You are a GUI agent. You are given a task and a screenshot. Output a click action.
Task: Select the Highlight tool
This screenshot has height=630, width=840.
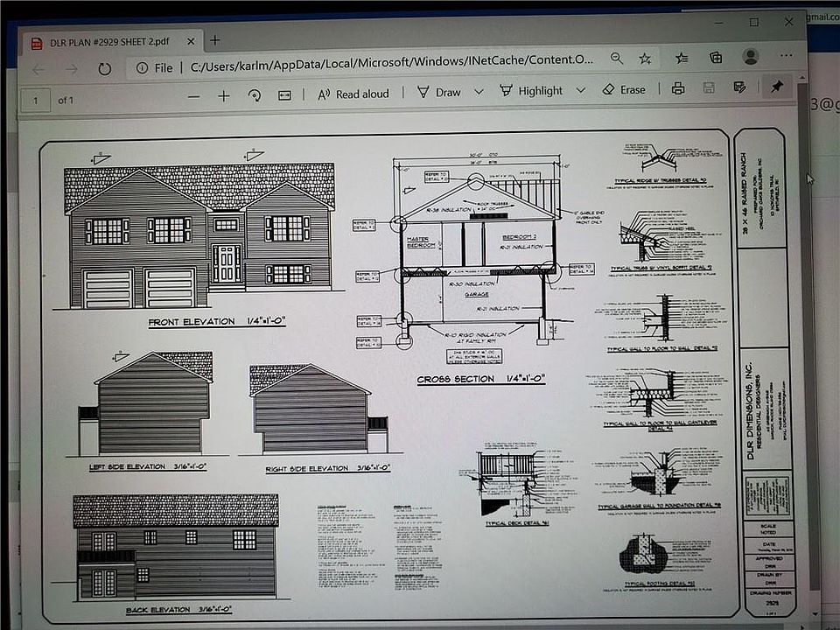(x=531, y=90)
